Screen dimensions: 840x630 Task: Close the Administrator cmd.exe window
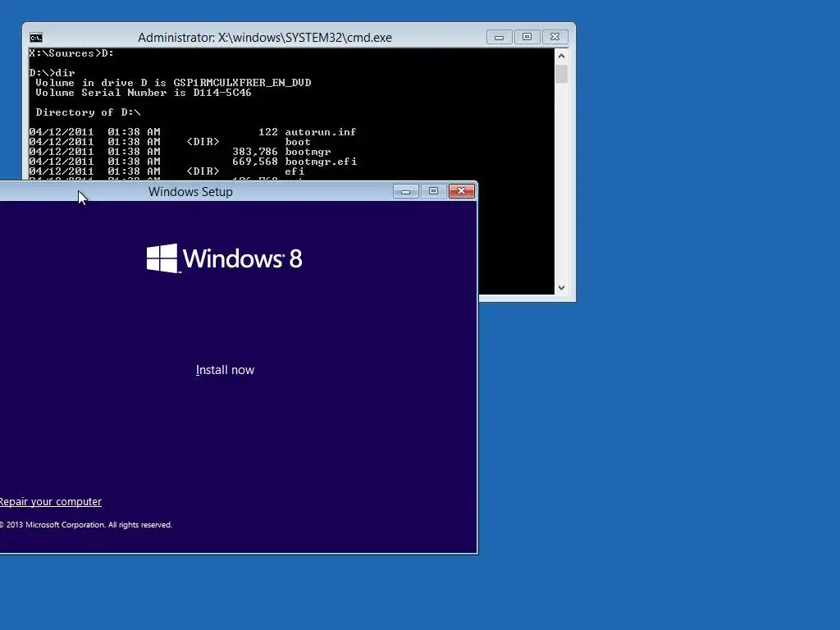(555, 37)
